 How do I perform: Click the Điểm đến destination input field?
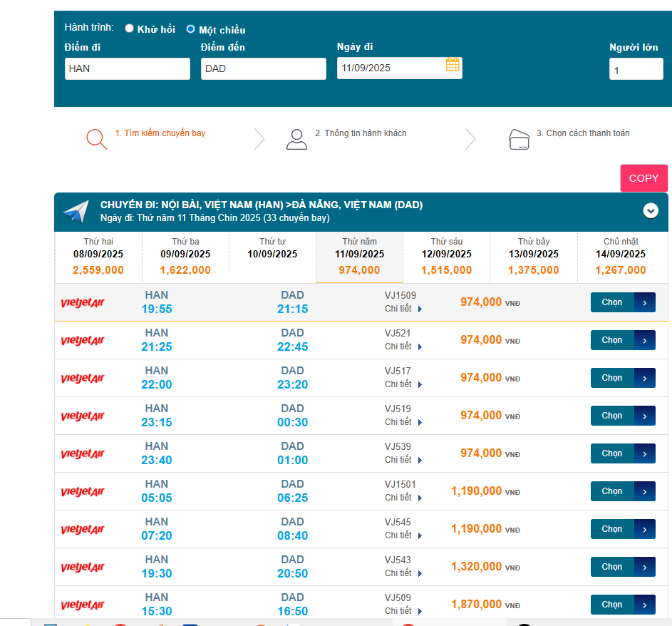click(263, 69)
